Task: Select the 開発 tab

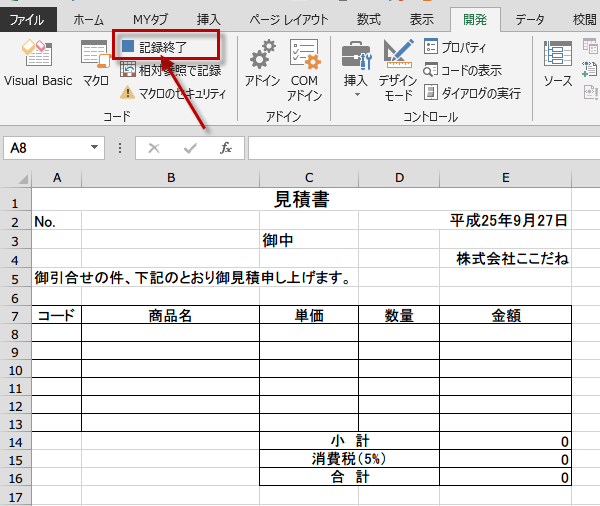Action: [475, 20]
